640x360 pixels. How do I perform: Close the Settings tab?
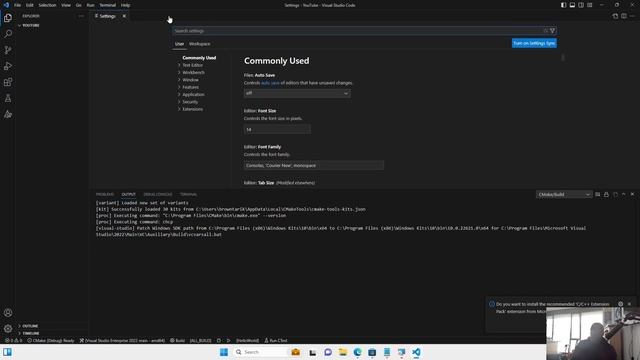(124, 16)
